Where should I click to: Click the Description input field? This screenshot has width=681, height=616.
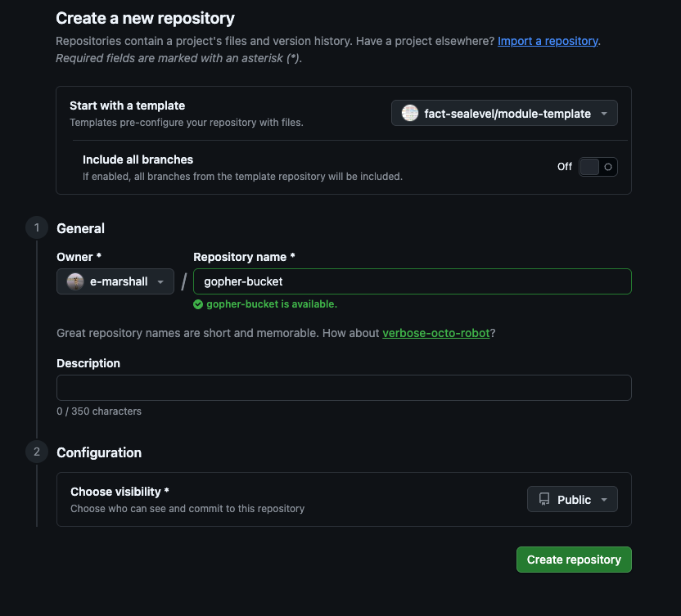coord(344,388)
